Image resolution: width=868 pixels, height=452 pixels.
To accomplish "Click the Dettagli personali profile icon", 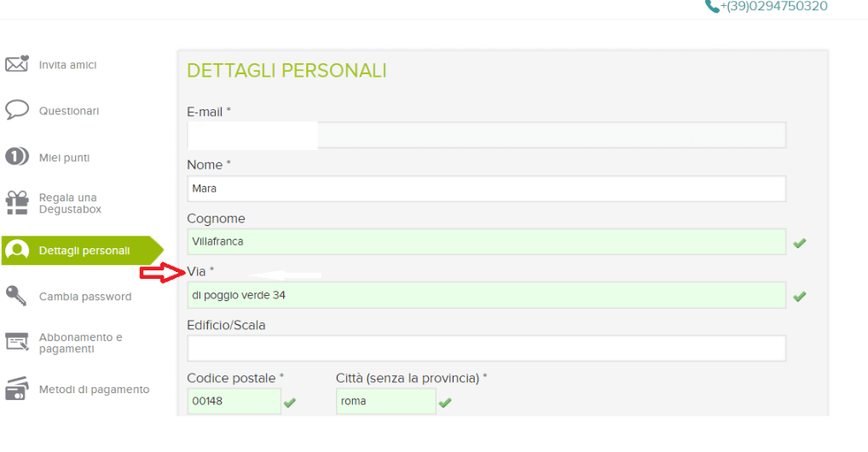I will [x=17, y=251].
